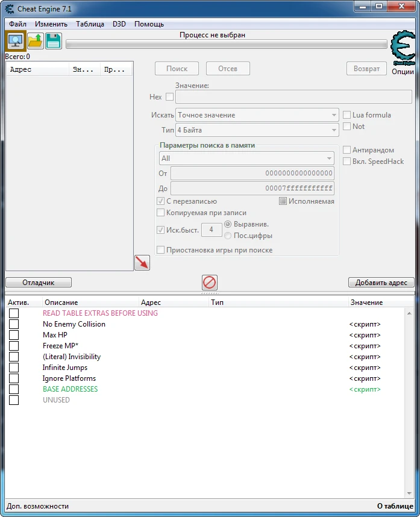Image resolution: width=420 pixels, height=517 pixels.
Task: Click the floppy disk save icon
Action: pyautogui.click(x=53, y=41)
